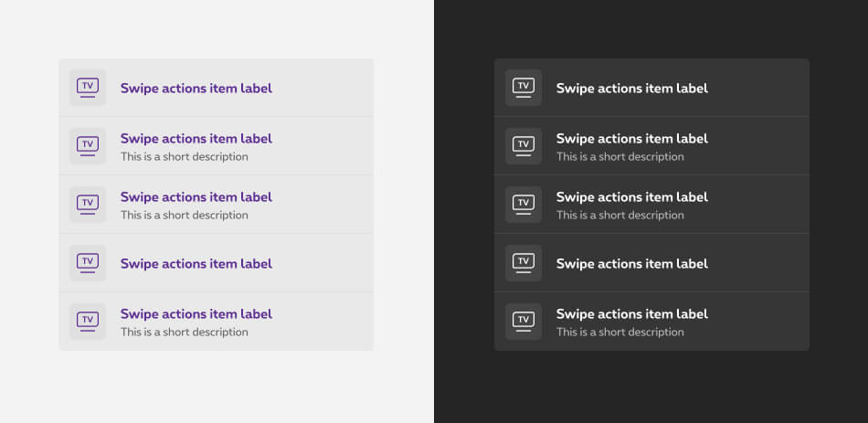
Task: Click the short description in the third light row
Action: click(x=185, y=216)
